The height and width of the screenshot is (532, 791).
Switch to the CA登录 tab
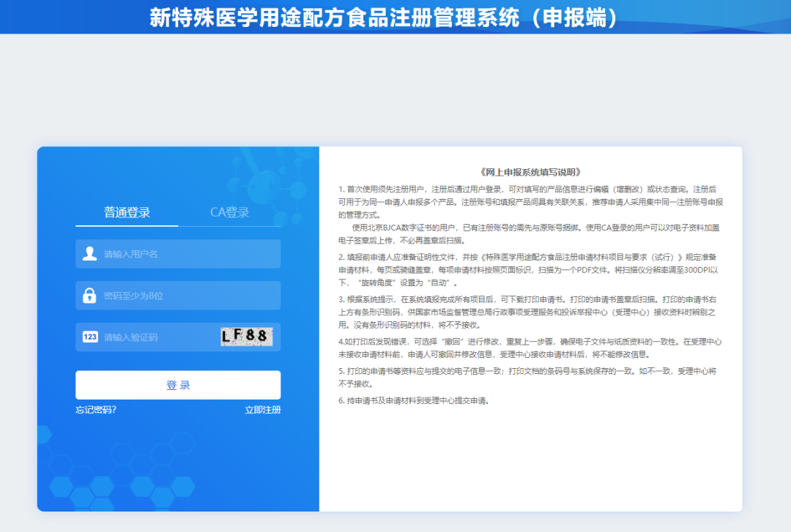229,213
